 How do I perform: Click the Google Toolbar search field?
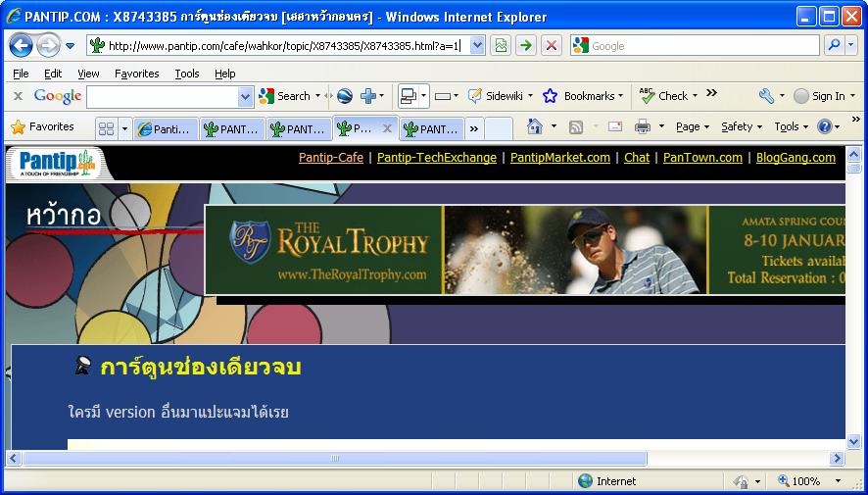click(x=163, y=97)
